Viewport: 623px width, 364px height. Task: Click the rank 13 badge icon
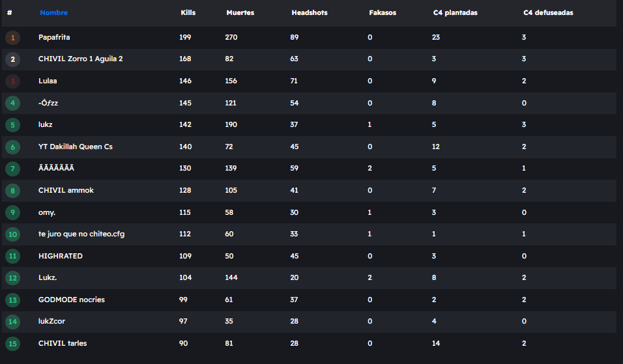[x=12, y=300]
